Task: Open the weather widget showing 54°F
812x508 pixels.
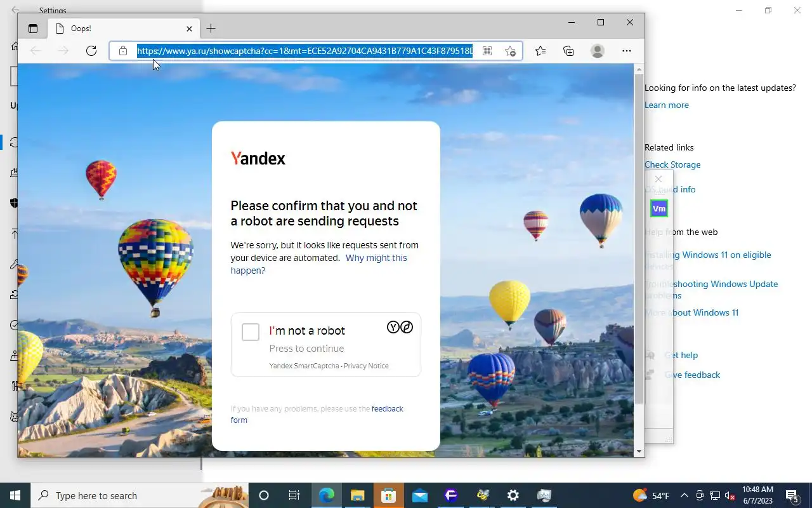Action: point(651,495)
